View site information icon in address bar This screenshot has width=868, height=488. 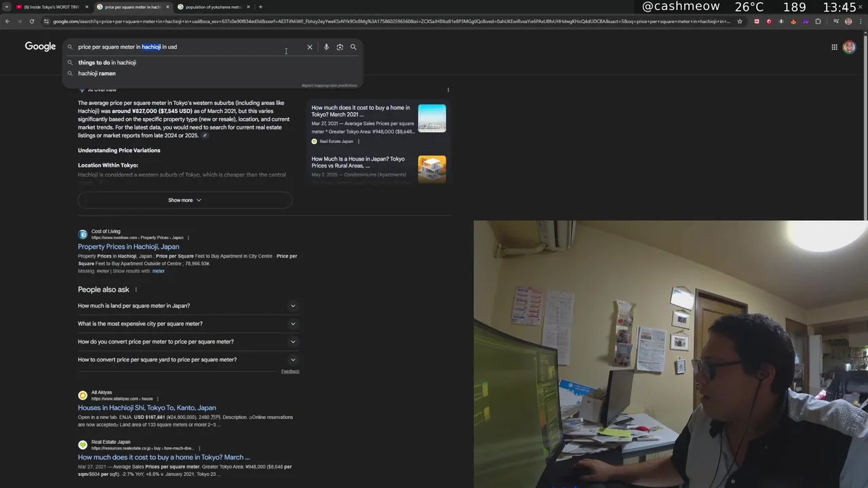click(46, 21)
